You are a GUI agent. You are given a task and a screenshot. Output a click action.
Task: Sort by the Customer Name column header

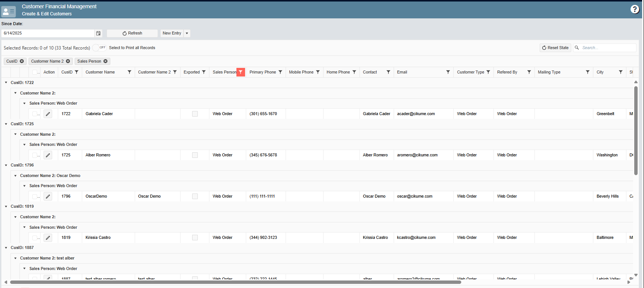tap(100, 72)
